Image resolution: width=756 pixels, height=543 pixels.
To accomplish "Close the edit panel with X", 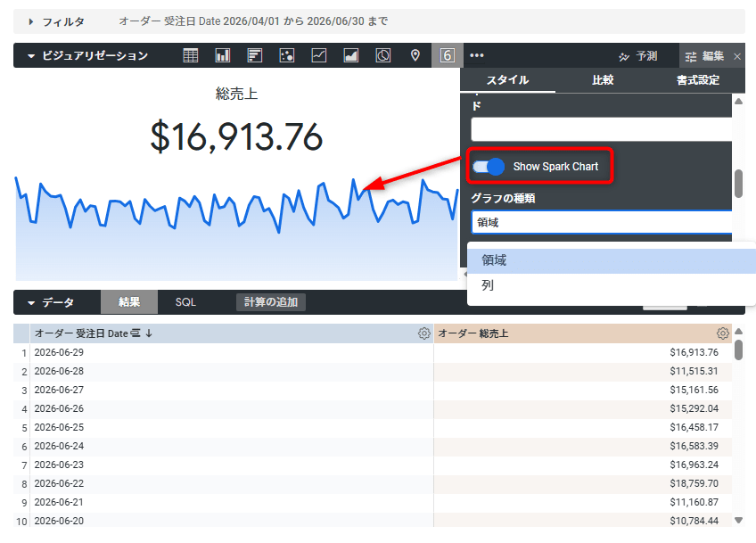I will (x=737, y=56).
